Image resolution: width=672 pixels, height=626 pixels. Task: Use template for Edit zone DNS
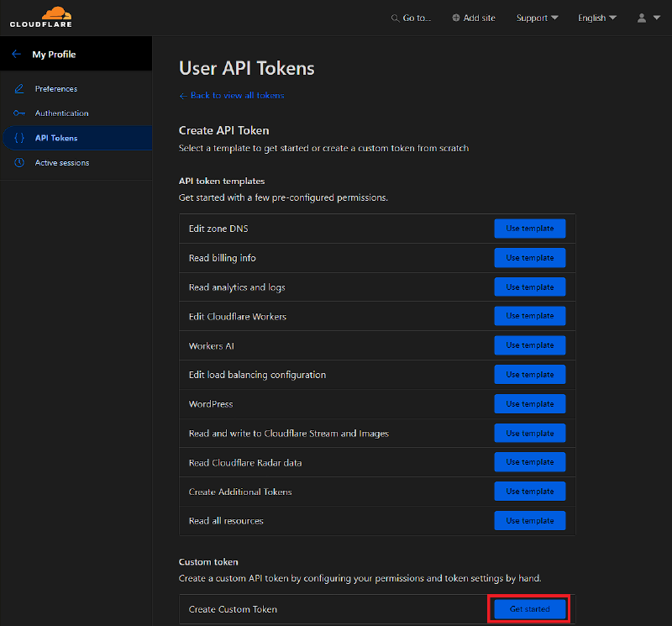[529, 229]
